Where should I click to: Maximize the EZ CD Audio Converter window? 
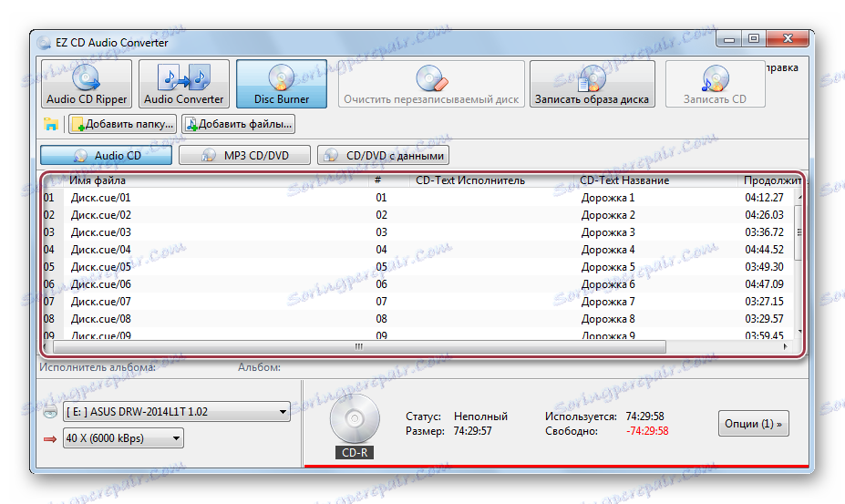point(754,39)
